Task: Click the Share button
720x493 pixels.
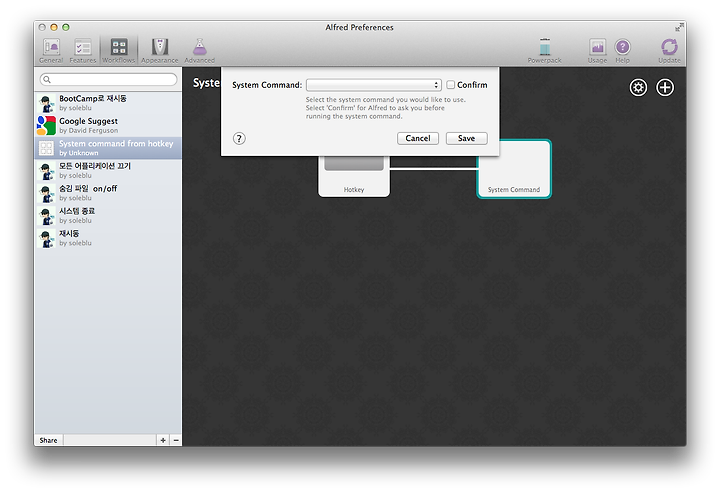Action: click(48, 440)
